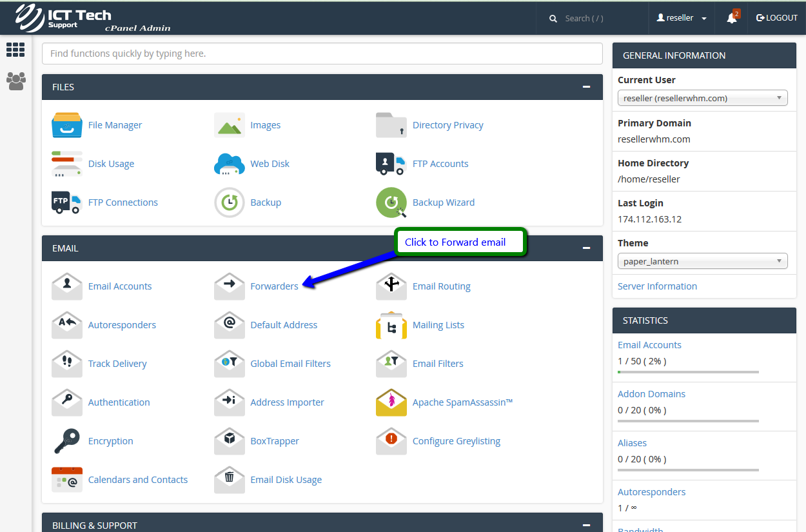806x532 pixels.
Task: Open the Forwarders link
Action: point(274,286)
